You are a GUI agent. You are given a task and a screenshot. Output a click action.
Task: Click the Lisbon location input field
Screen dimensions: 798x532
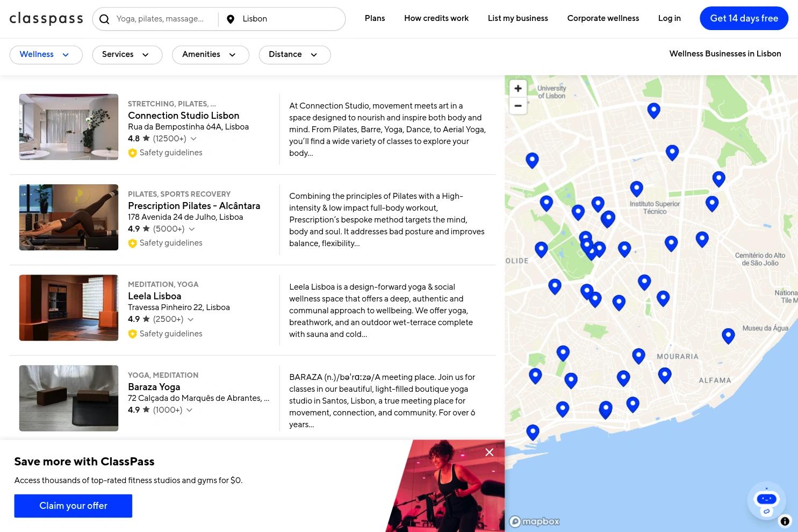tap(290, 19)
